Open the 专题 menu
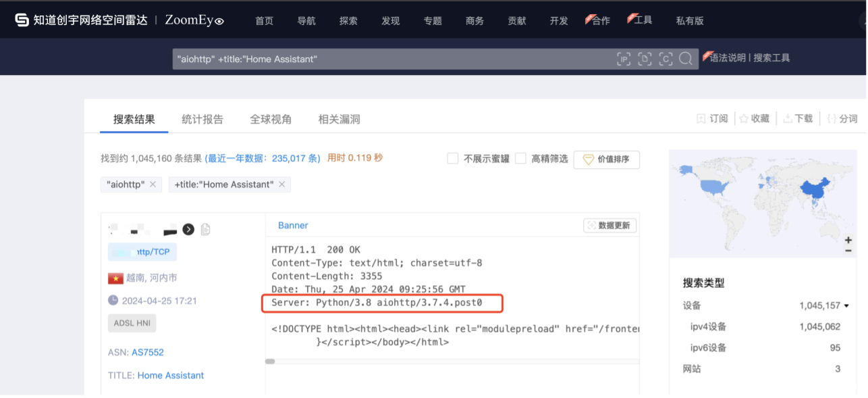This screenshot has height=398, width=868. click(433, 21)
